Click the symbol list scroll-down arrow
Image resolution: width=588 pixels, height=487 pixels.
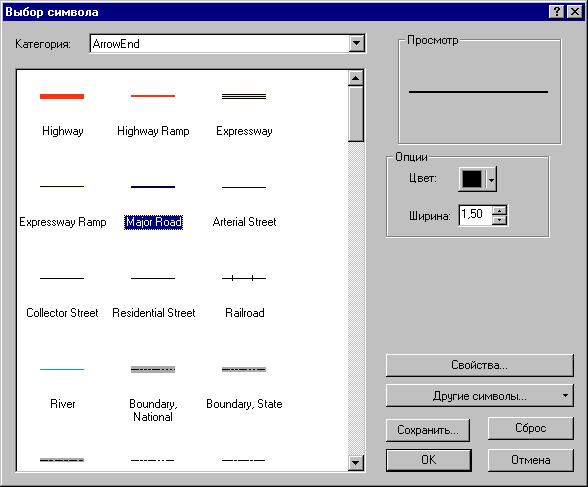pyautogui.click(x=356, y=463)
